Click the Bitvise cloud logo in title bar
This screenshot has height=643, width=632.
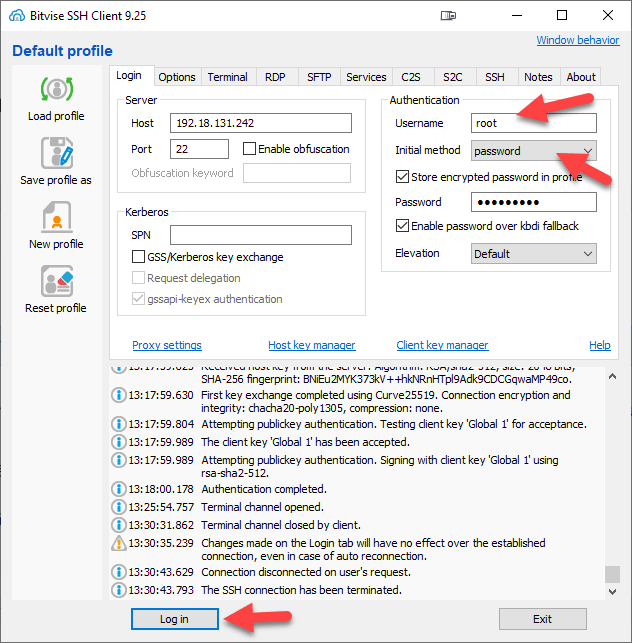point(17,16)
